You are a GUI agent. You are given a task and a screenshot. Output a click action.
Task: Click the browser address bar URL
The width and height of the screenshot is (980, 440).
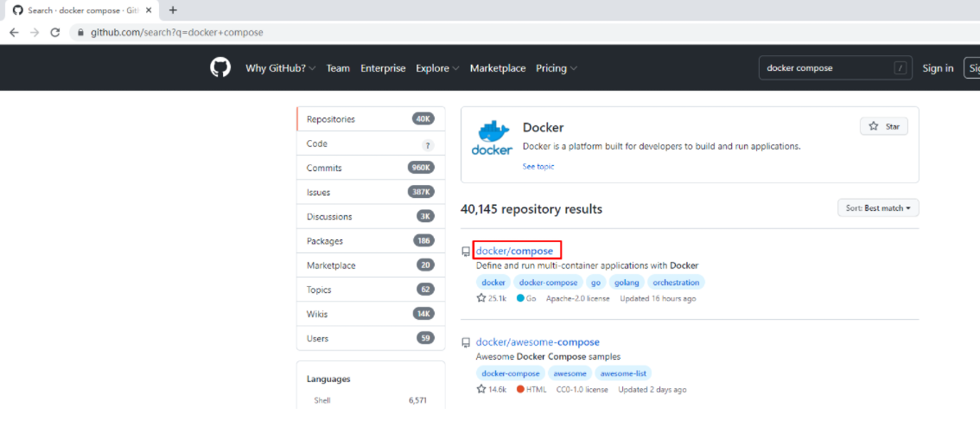(x=177, y=33)
